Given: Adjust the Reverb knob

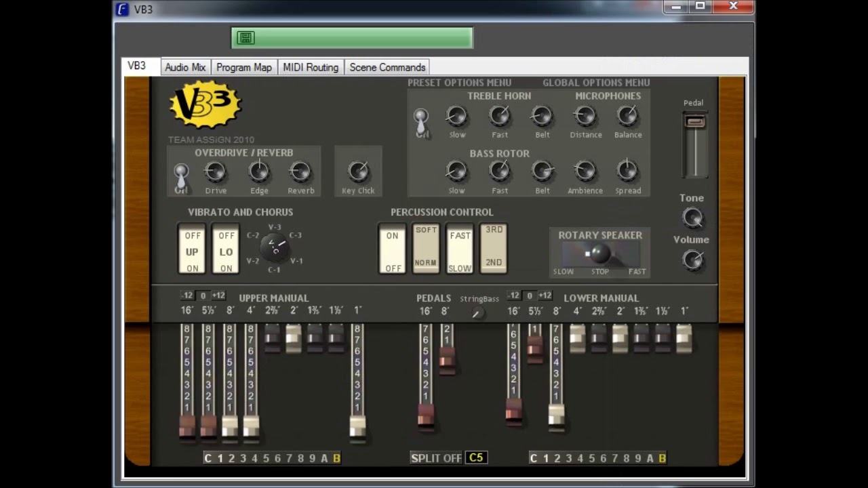Looking at the screenshot, I should click(300, 172).
